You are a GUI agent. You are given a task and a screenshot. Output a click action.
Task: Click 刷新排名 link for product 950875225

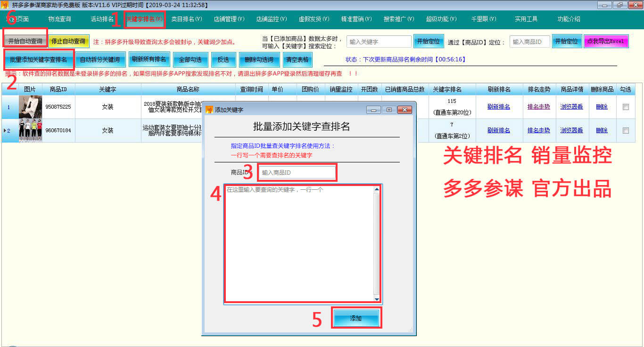499,107
